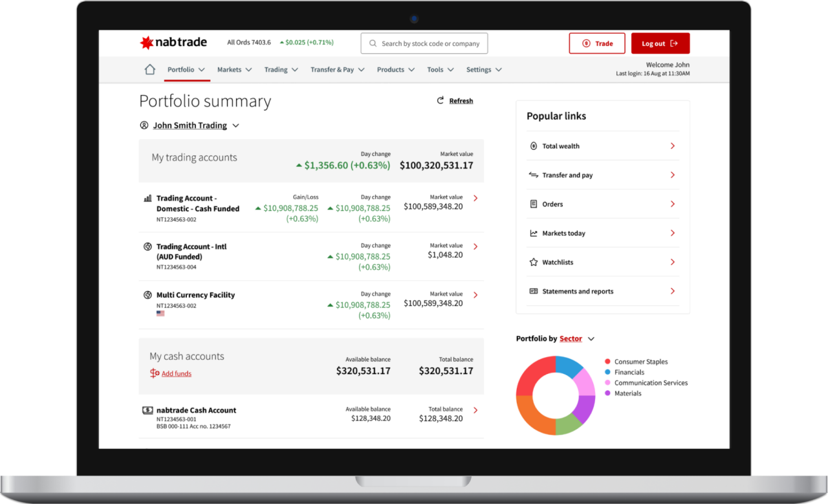Viewport: 828px width, 504px height.
Task: Click the red chevron next to Orders
Action: (673, 204)
